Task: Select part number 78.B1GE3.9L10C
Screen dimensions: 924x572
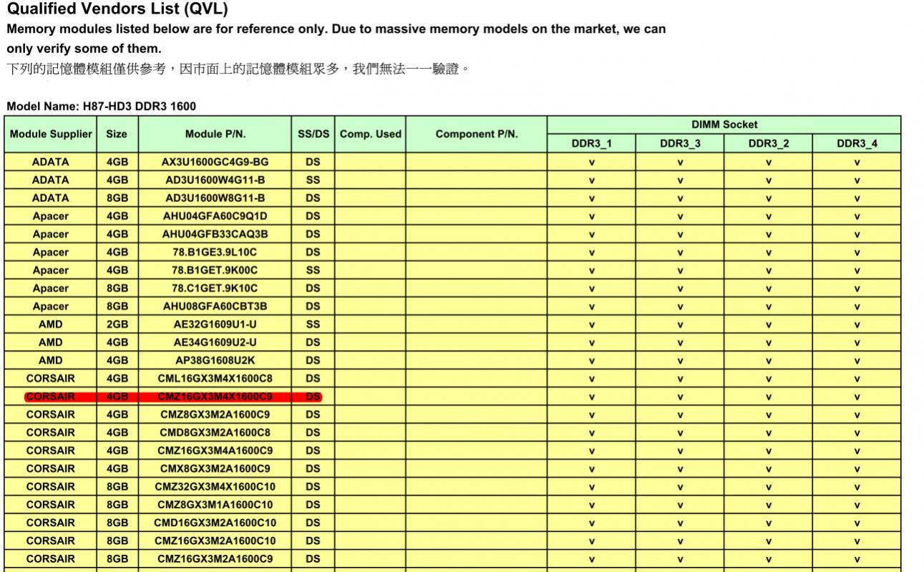Action: click(215, 252)
